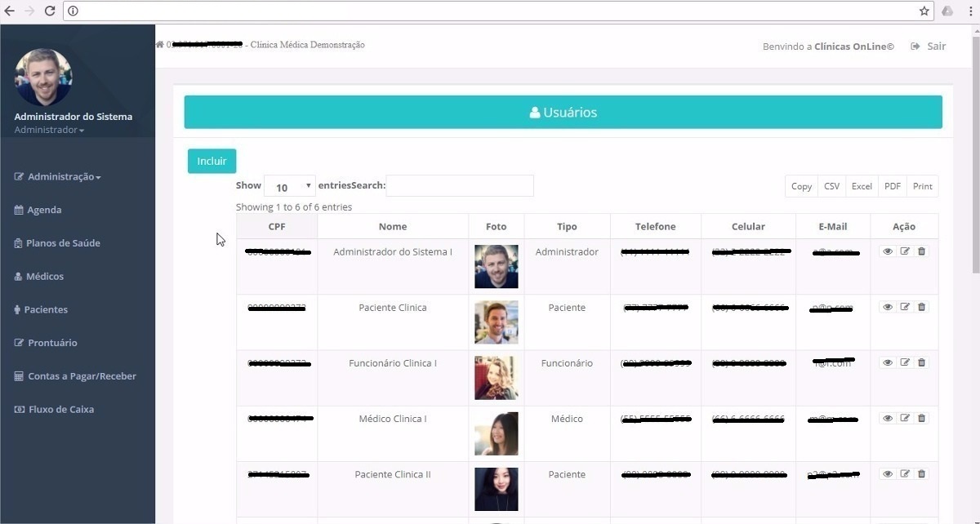Edit the Paciente Clinica record
Screen dimensions: 980x524
click(x=904, y=306)
